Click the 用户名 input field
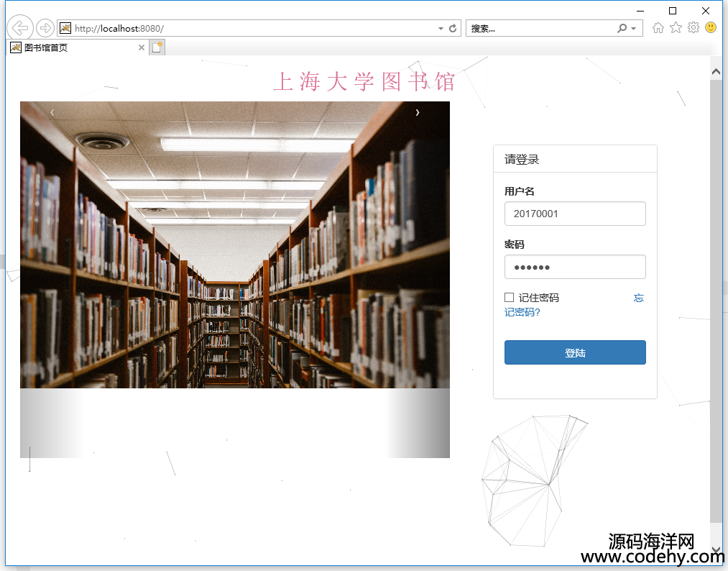Image resolution: width=728 pixels, height=571 pixels. click(x=575, y=214)
